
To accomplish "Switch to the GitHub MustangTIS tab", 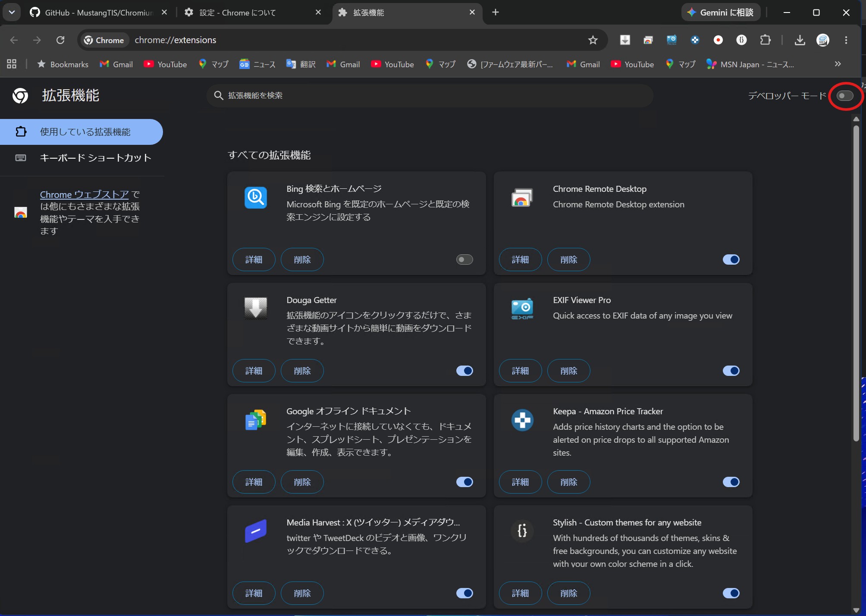I will point(98,13).
